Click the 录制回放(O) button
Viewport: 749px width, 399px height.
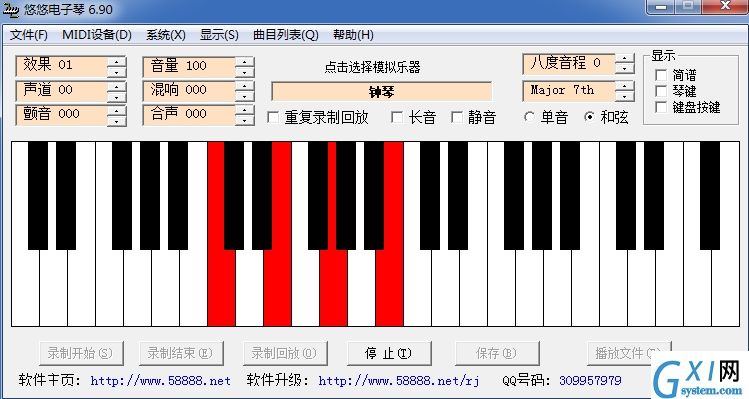(x=285, y=354)
